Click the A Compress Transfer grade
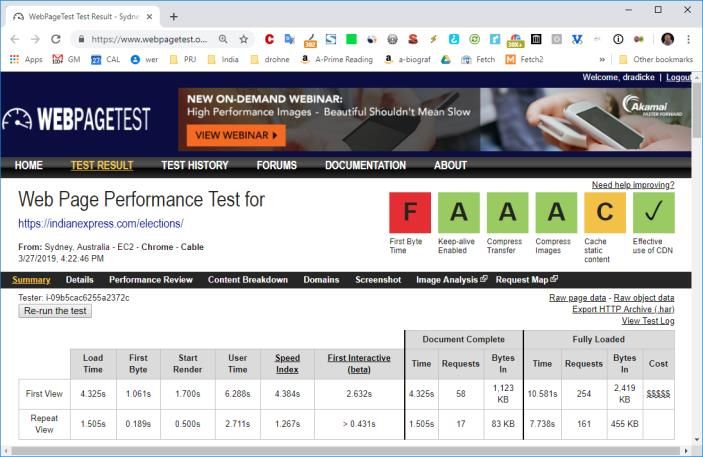The width and height of the screenshot is (703, 457). tap(508, 213)
